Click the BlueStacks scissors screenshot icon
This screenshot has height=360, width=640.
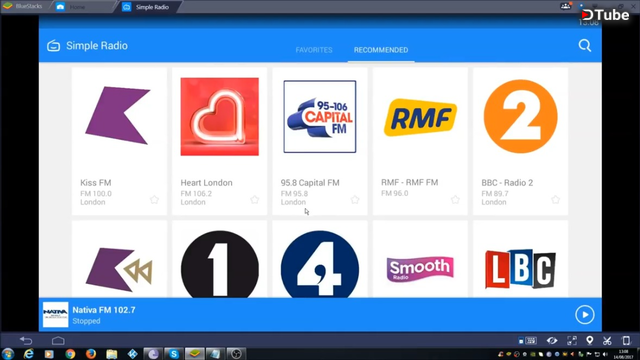(607, 340)
